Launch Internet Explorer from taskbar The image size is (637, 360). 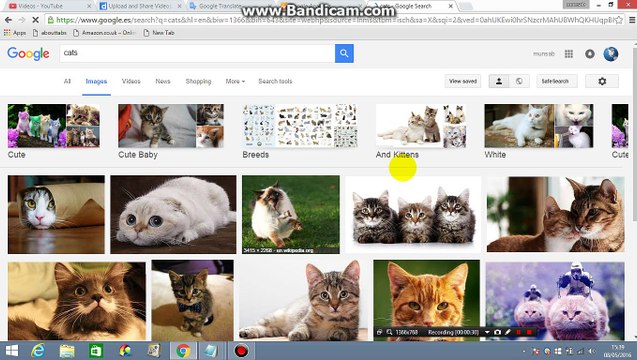[39, 351]
